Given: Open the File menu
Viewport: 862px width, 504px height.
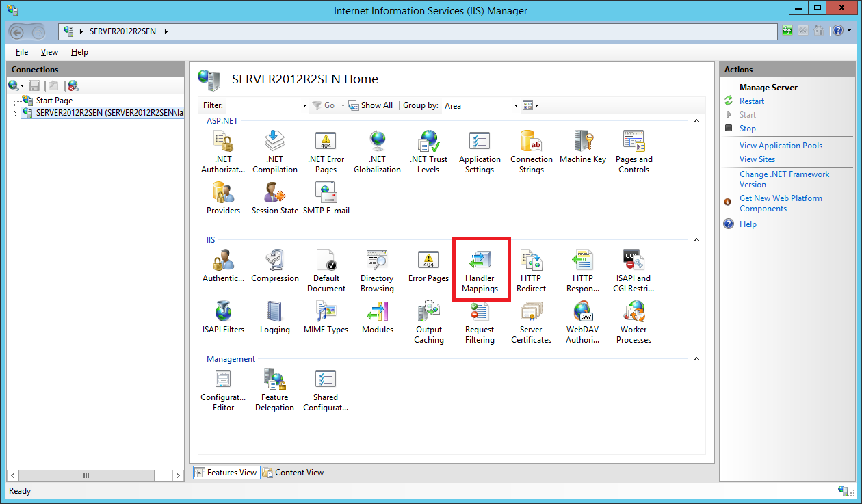Looking at the screenshot, I should (x=22, y=52).
